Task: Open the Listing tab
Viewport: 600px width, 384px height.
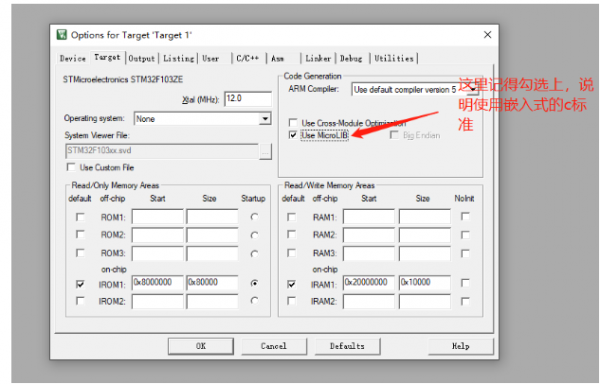Action: tap(178, 59)
